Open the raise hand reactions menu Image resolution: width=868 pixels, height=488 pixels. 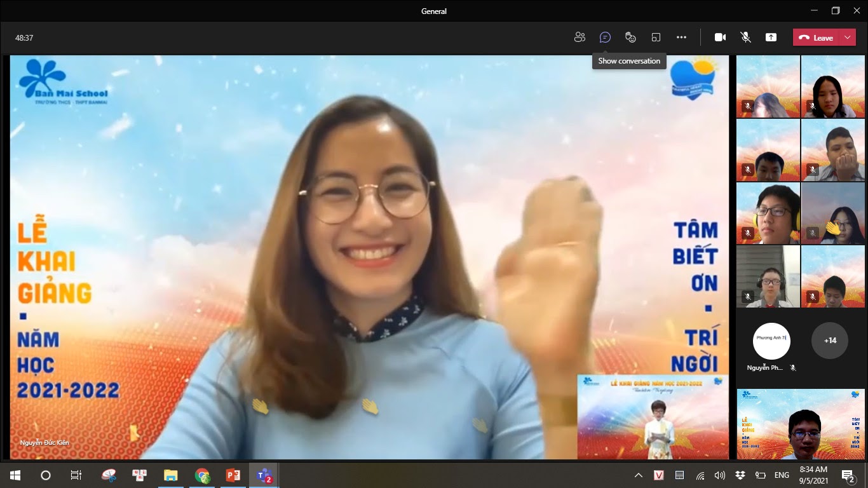[x=630, y=37]
